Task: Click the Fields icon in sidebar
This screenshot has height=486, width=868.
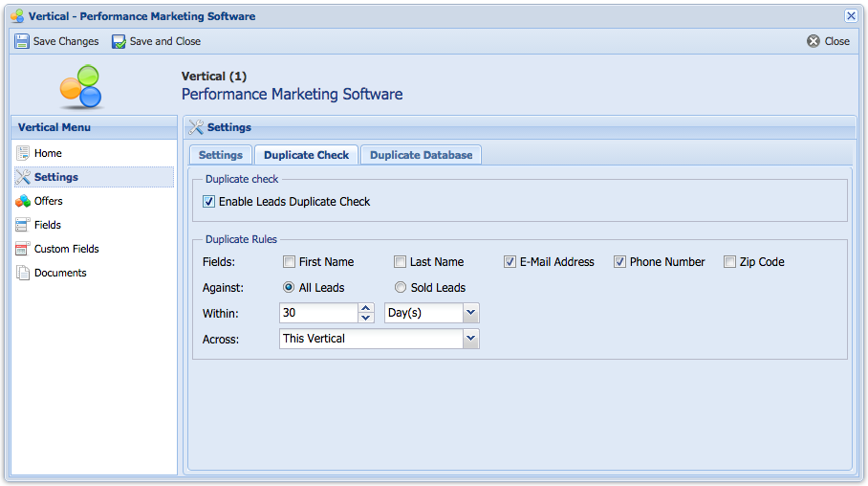Action: coord(22,225)
